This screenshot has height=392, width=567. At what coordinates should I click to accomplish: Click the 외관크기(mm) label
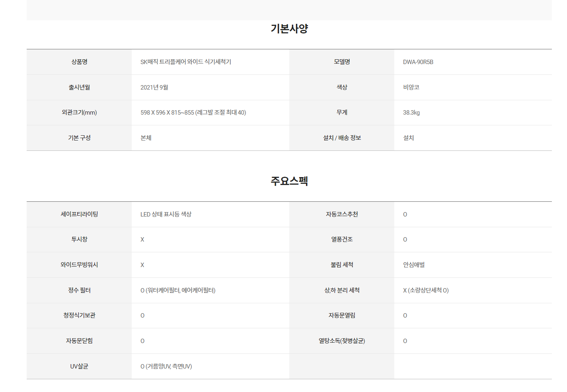pyautogui.click(x=79, y=113)
